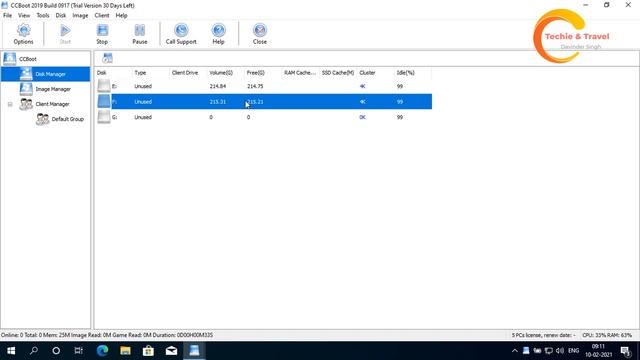Show hidden system tray icons

point(514,351)
